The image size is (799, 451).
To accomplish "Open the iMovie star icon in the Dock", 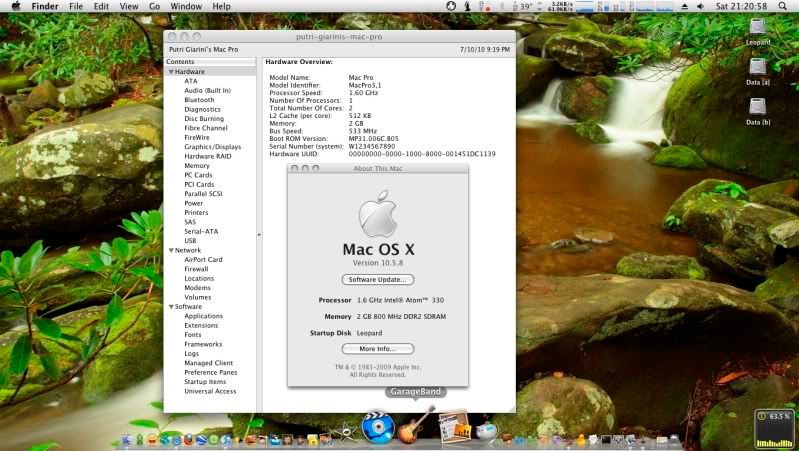I will coord(345,433).
